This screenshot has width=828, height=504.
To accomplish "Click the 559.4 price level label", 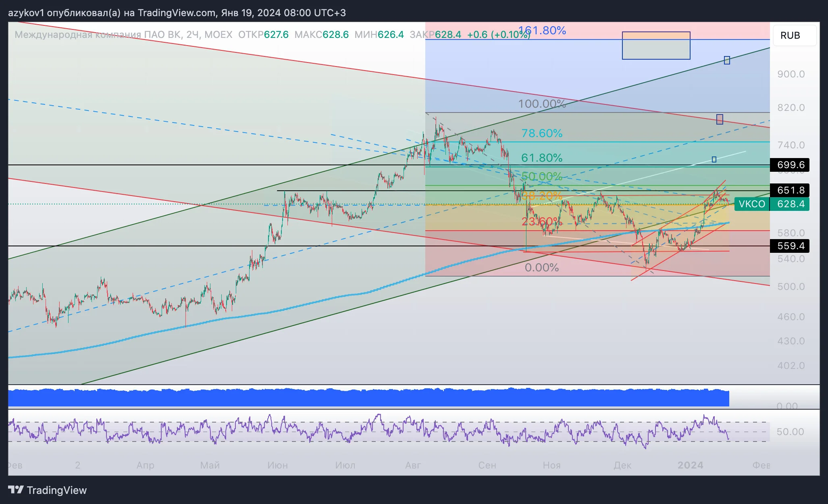I will pos(790,246).
